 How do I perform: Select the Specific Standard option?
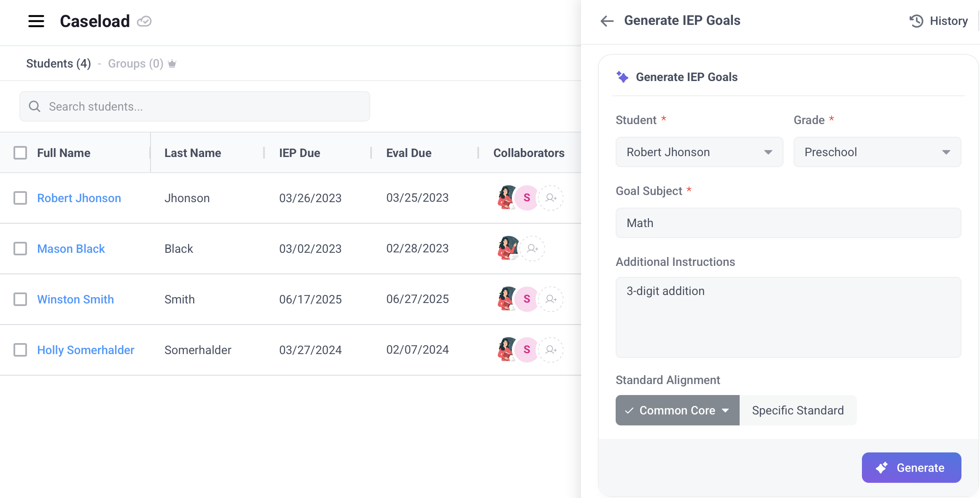[x=798, y=410]
